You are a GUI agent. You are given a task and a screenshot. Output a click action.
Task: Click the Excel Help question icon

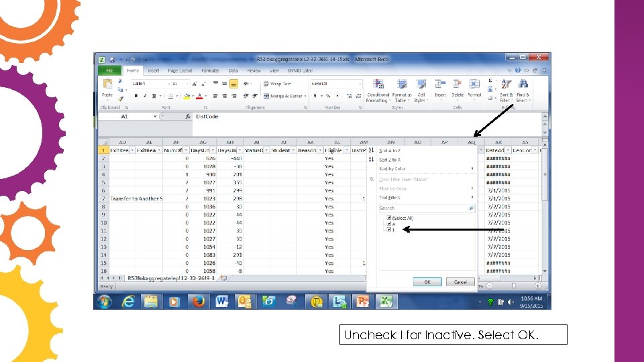pyautogui.click(x=518, y=70)
